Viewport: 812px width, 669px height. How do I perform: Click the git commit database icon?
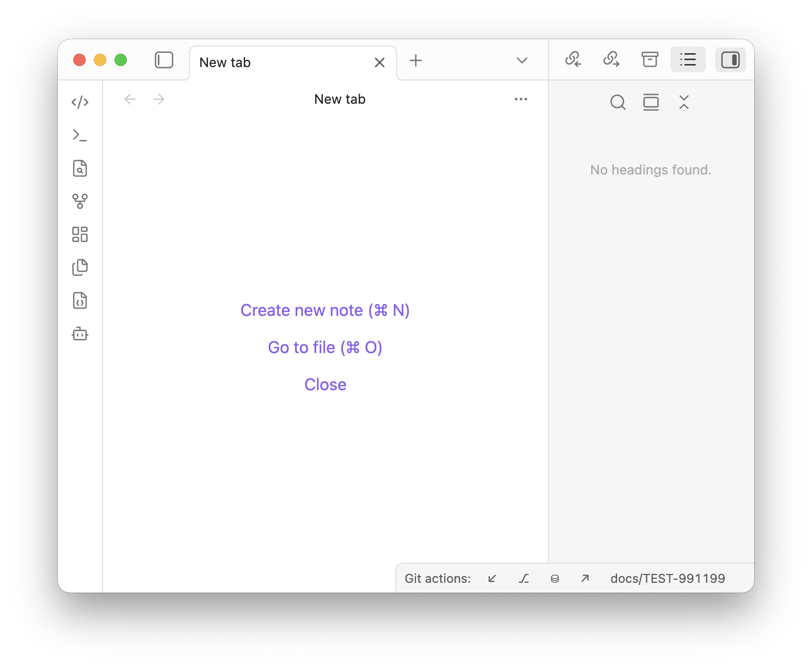[555, 579]
